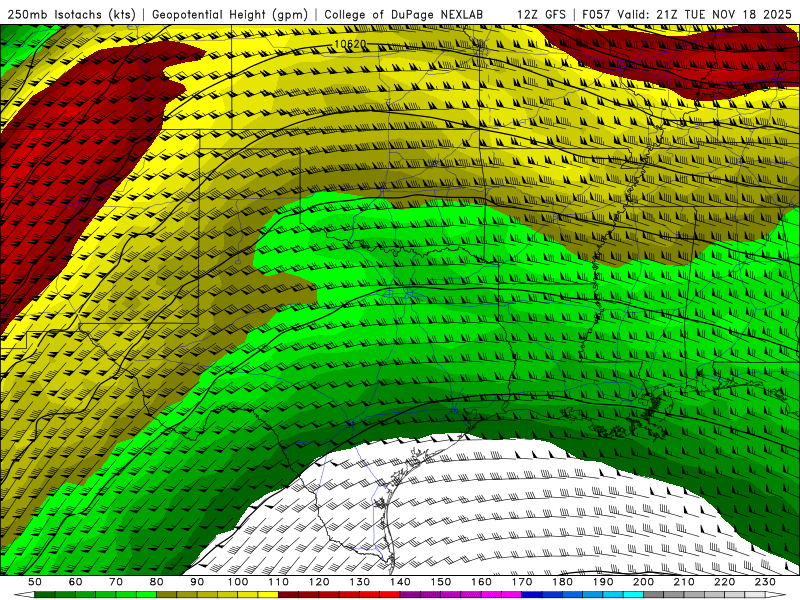Click the dark blue swatch beginning at 170

click(x=532, y=595)
